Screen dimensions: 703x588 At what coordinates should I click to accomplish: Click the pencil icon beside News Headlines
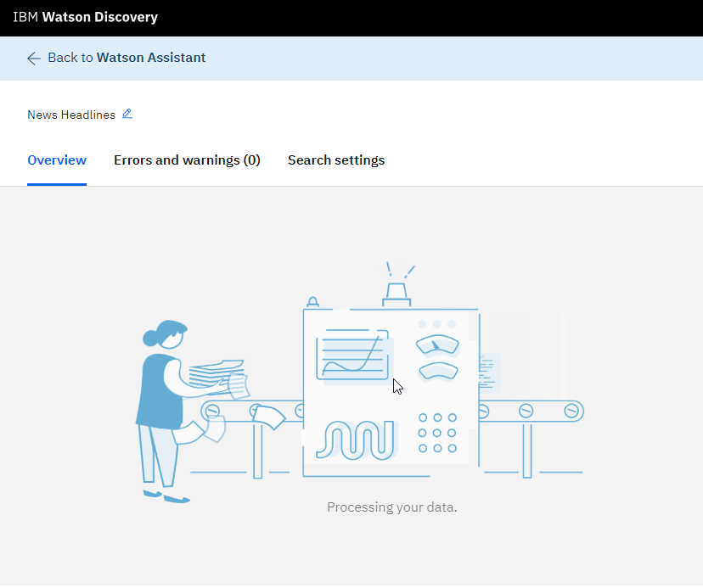(127, 114)
